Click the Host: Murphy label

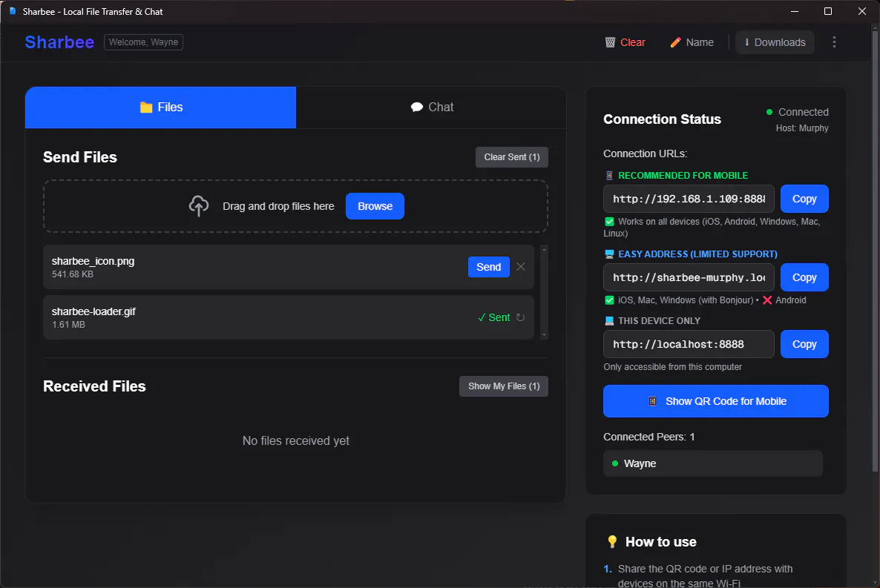coord(802,128)
